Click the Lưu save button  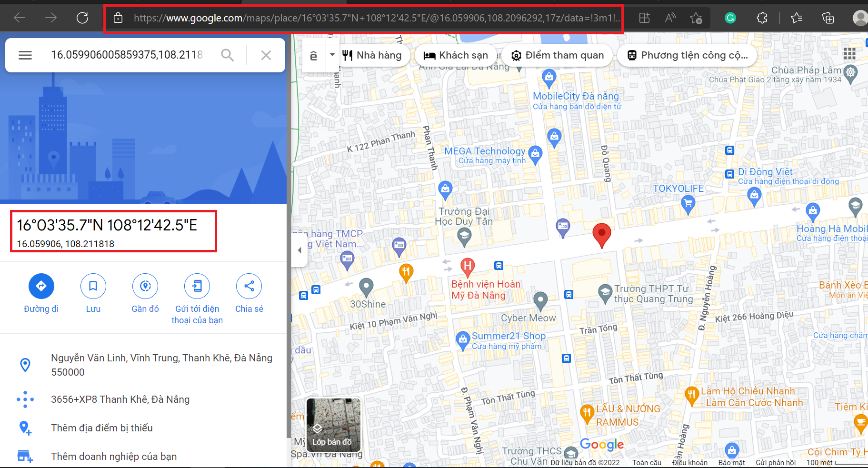(93, 293)
